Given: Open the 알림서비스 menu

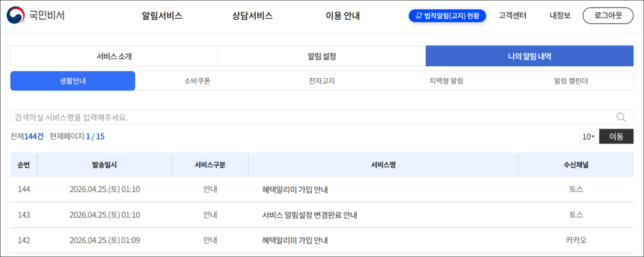Looking at the screenshot, I should [x=162, y=16].
